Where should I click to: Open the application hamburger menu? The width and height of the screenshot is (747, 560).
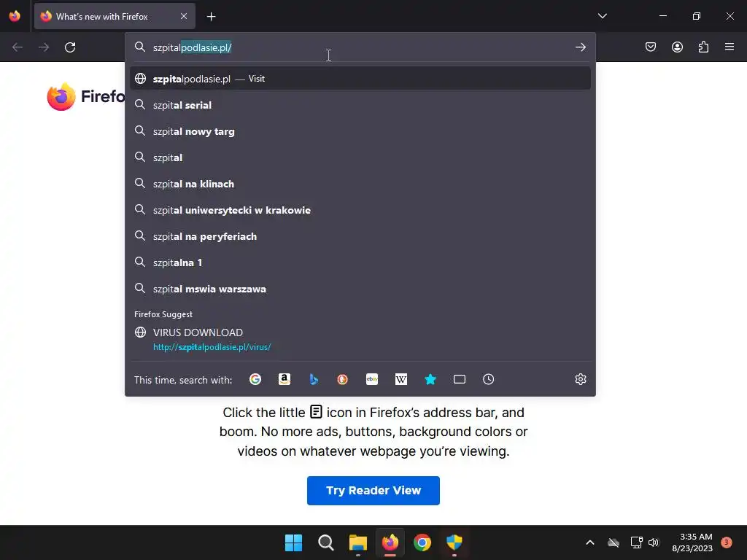[x=729, y=47]
